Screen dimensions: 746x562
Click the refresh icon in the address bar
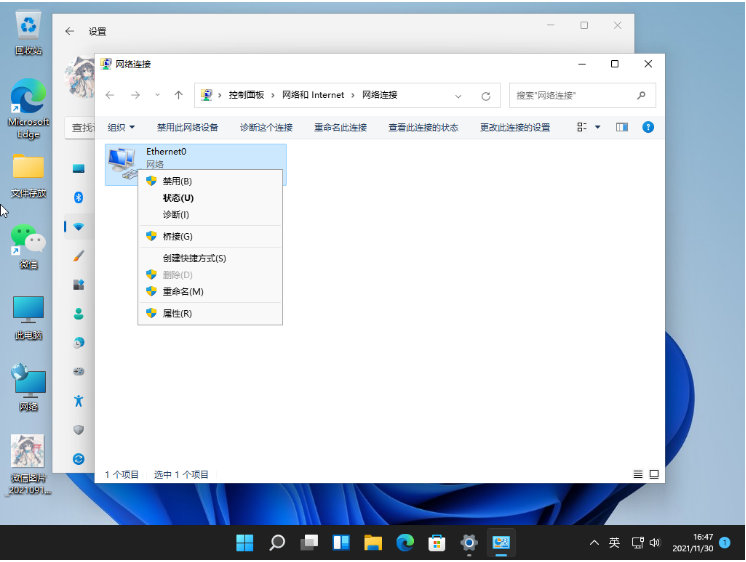485,96
